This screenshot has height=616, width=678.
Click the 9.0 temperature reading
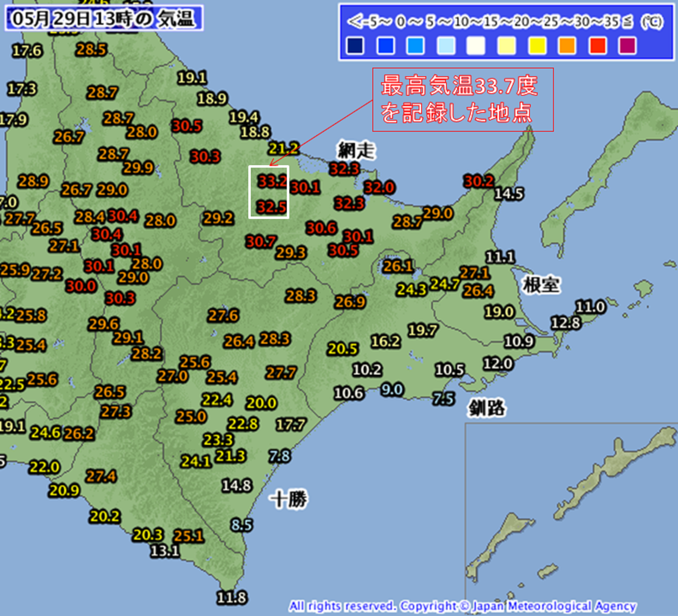(392, 390)
